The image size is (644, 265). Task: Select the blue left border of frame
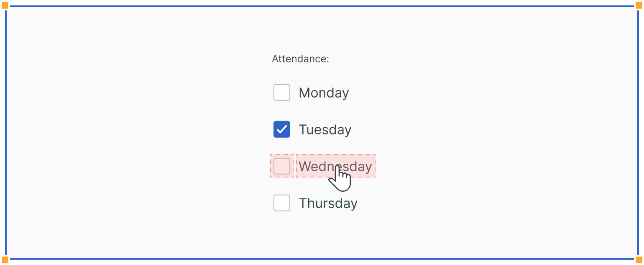(x=6, y=132)
